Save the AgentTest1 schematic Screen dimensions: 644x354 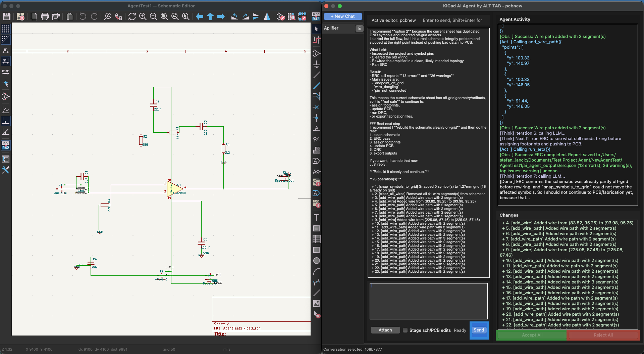point(6,16)
